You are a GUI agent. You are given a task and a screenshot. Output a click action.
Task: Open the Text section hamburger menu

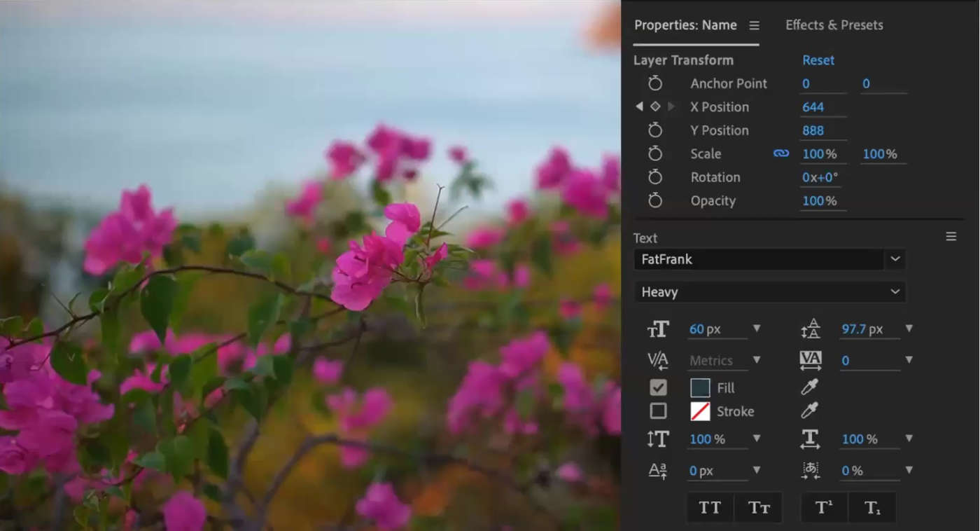951,237
